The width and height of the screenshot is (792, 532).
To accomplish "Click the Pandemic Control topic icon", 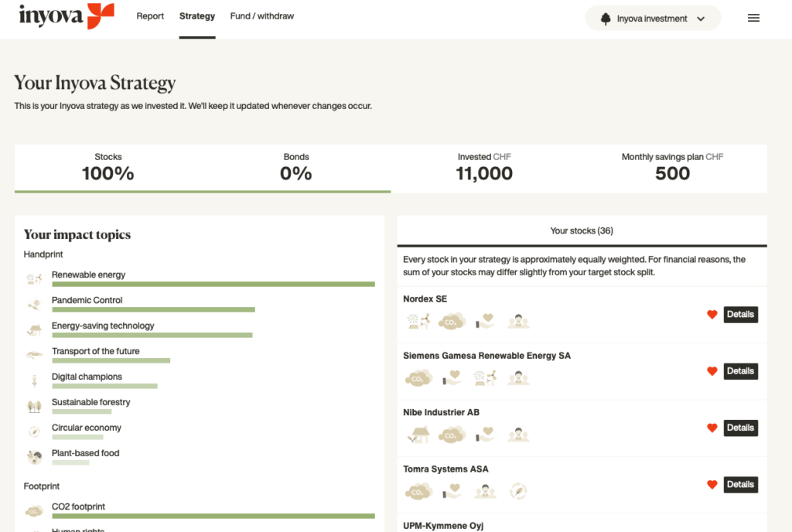I will point(34,304).
